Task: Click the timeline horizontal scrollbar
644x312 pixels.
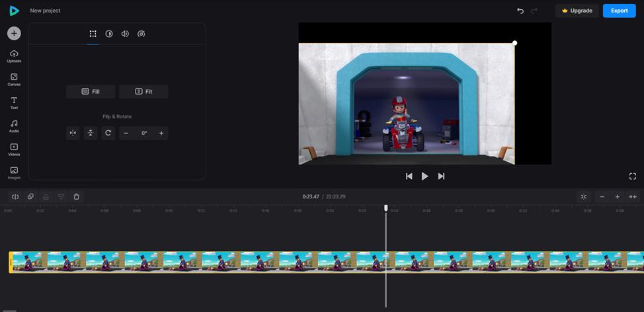Action: point(10,311)
